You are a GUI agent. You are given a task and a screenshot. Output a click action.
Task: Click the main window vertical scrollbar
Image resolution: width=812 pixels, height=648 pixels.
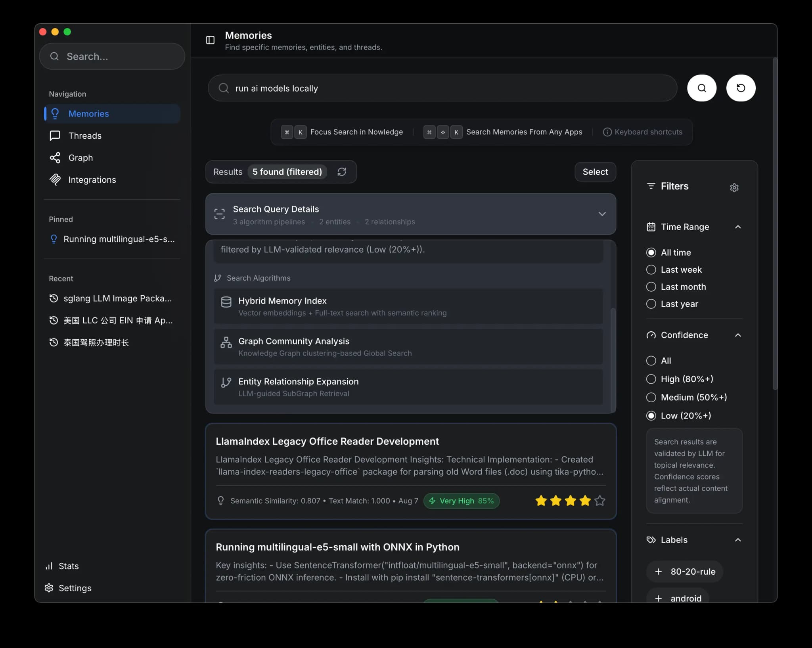pos(775,224)
